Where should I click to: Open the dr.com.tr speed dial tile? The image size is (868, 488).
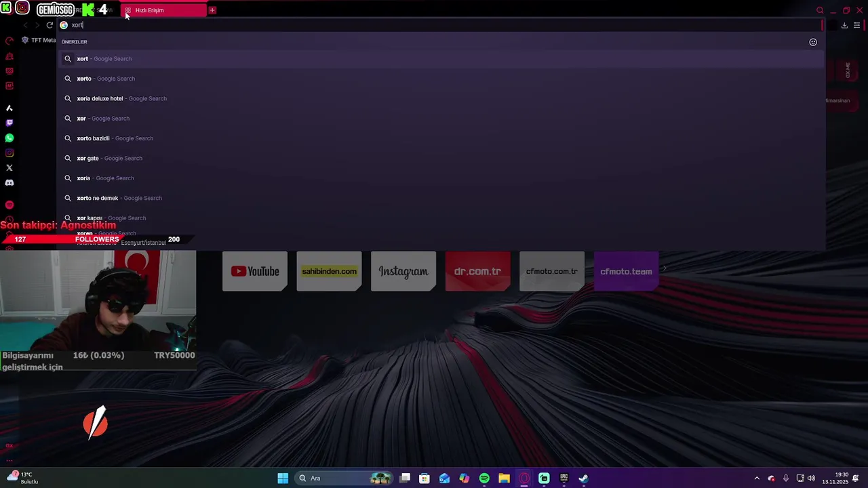477,271
